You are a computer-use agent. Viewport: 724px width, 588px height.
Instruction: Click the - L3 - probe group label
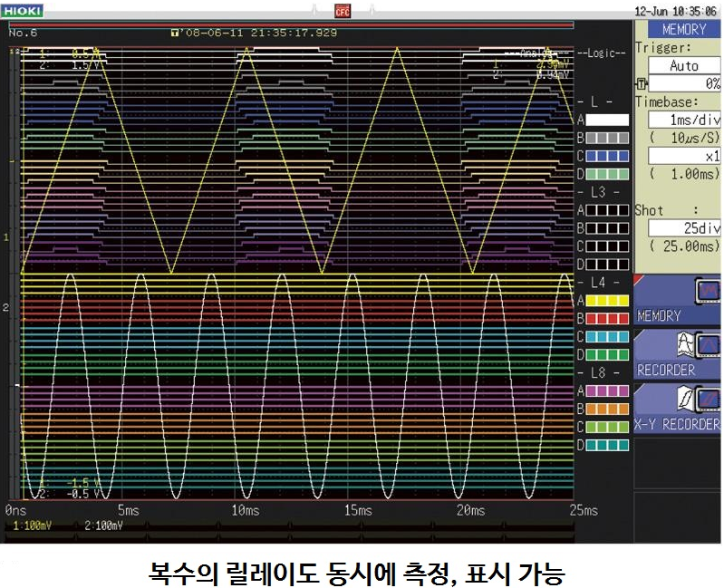pyautogui.click(x=598, y=192)
